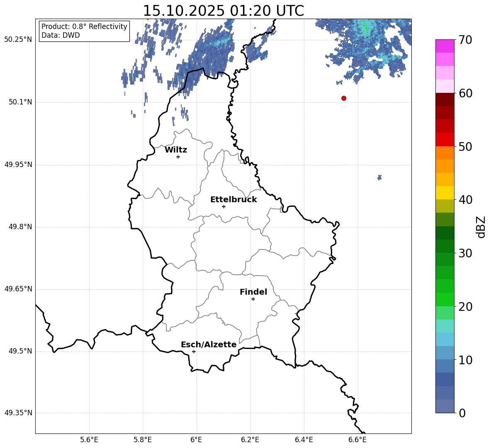Click the colorbar 30 tick label
This screenshot has width=491, height=448.
(465, 253)
